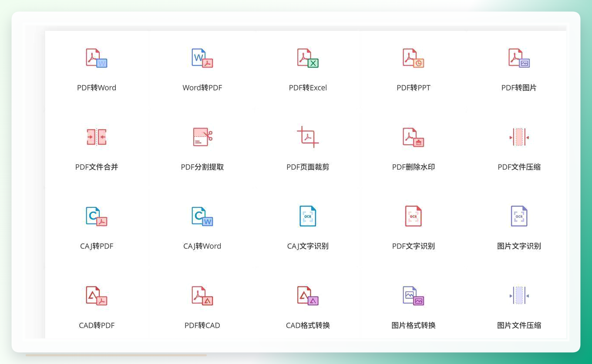Select the Word转PDF tool icon
Image resolution: width=592 pixels, height=364 pixels.
[202, 58]
